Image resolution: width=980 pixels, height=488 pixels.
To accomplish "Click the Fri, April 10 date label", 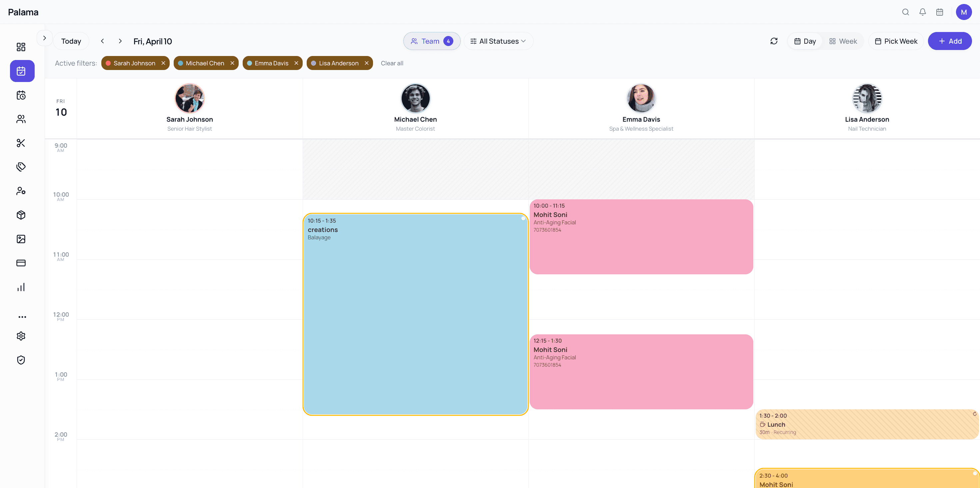I will point(153,41).
